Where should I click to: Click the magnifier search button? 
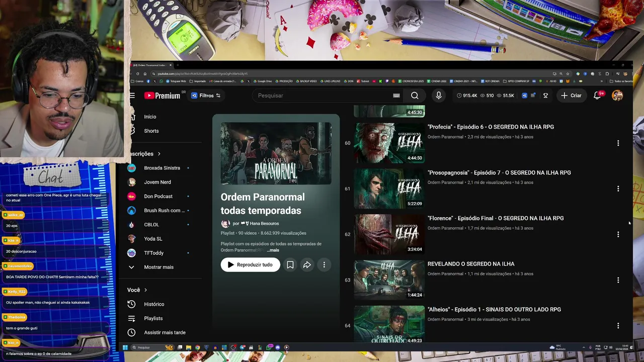pyautogui.click(x=415, y=96)
